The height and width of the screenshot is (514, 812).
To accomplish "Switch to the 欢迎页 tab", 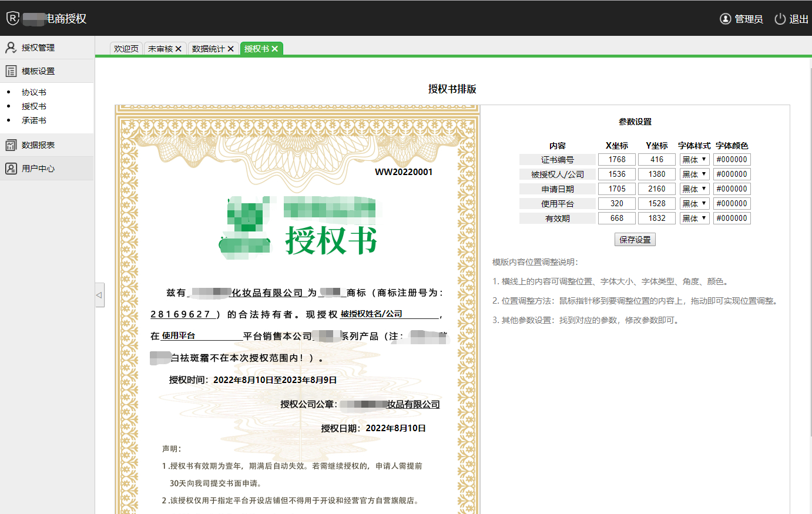I will coord(126,49).
